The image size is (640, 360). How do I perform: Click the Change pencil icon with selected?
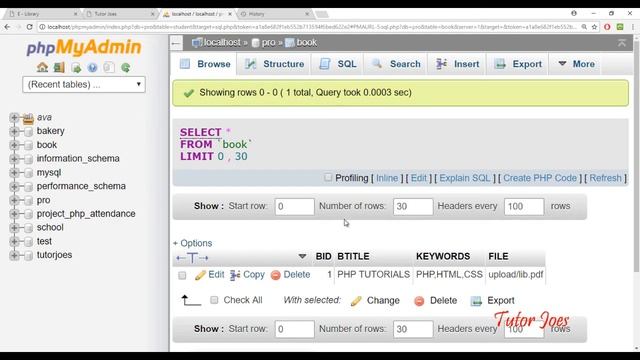[x=356, y=301]
